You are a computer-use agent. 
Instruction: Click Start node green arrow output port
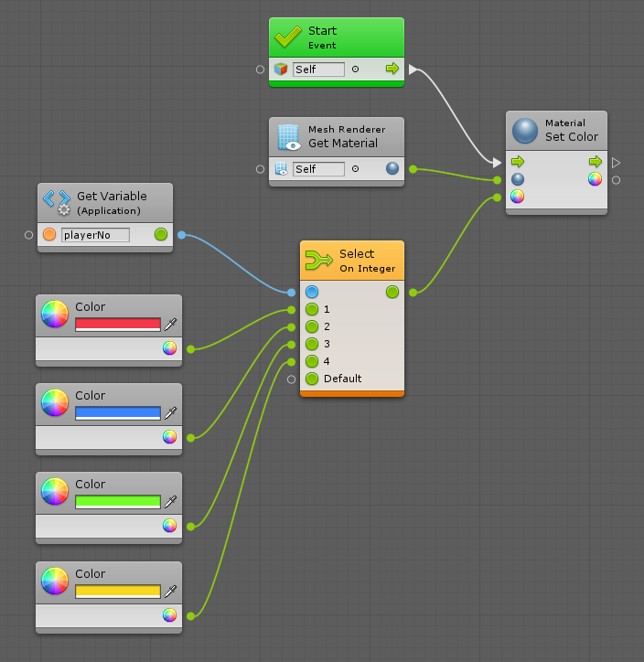[392, 69]
